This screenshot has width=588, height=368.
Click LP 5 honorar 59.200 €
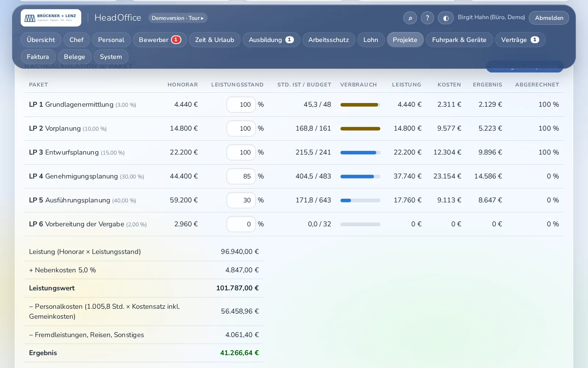pyautogui.click(x=184, y=200)
